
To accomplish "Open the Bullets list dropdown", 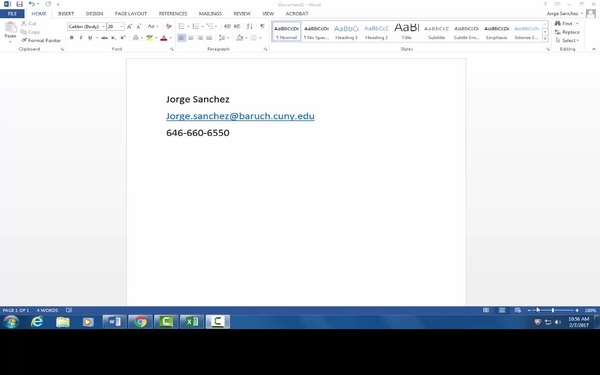I will [188, 26].
